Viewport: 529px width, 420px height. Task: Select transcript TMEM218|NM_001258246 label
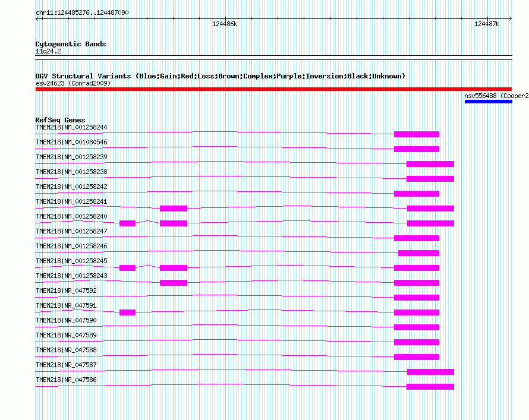(71, 246)
